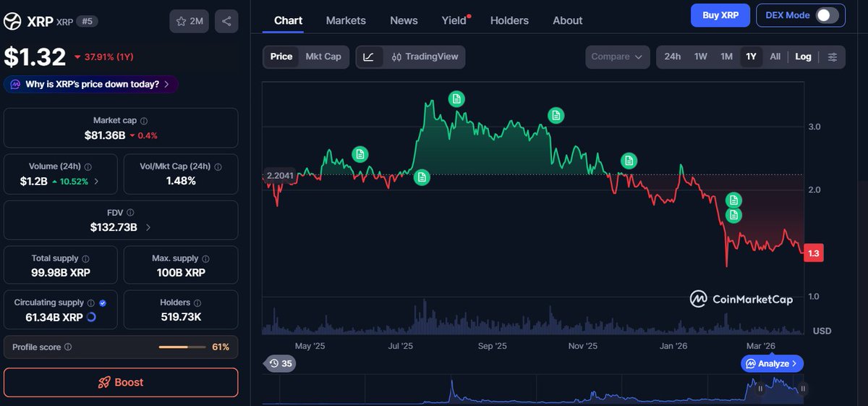Click the Holders info icon
868x406 pixels.
[x=197, y=303]
